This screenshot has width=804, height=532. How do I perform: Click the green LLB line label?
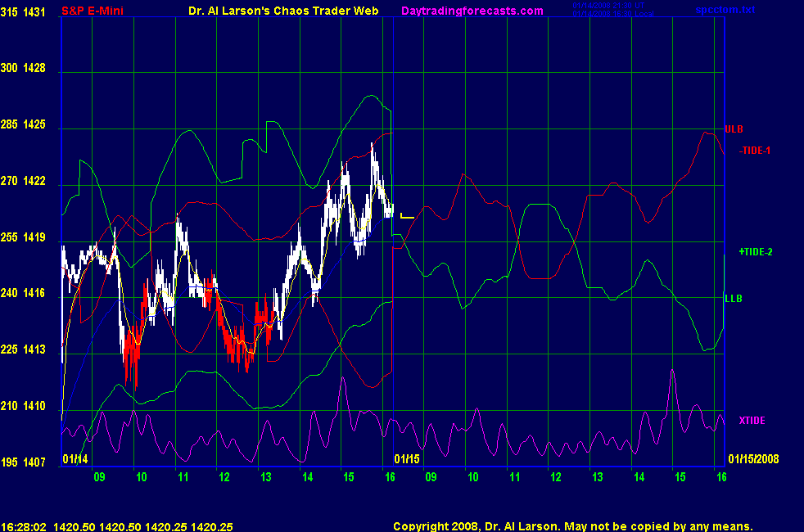pyautogui.click(x=734, y=299)
